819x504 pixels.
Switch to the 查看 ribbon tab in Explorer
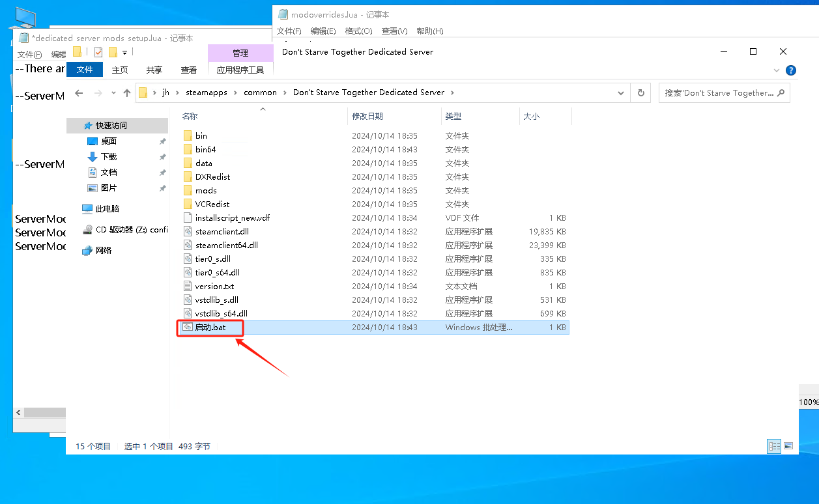tap(189, 70)
